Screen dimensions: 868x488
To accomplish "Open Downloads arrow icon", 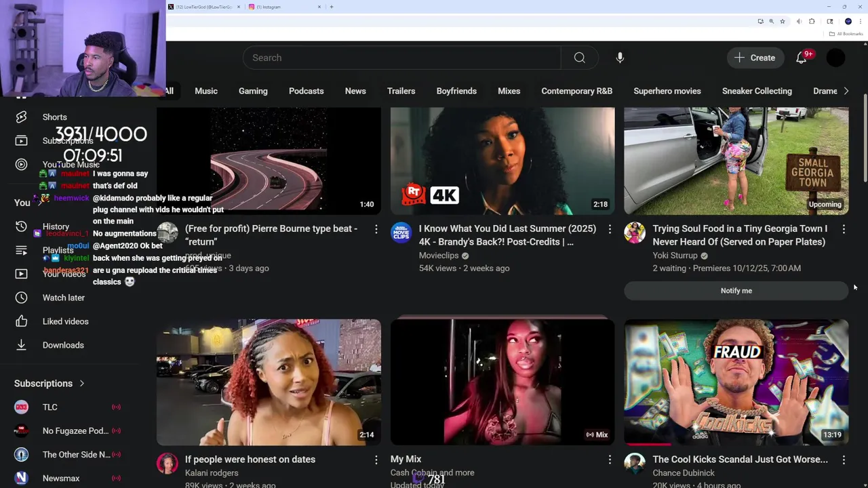I will point(21,345).
